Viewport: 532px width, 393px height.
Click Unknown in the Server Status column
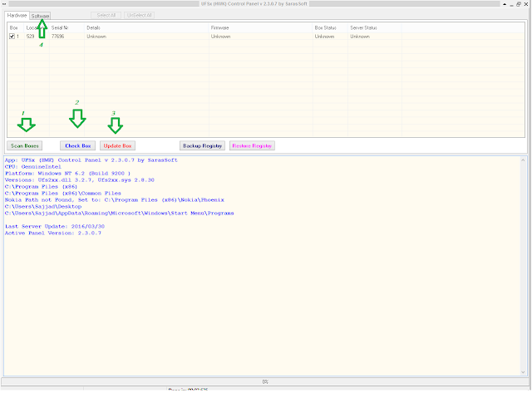coord(360,37)
